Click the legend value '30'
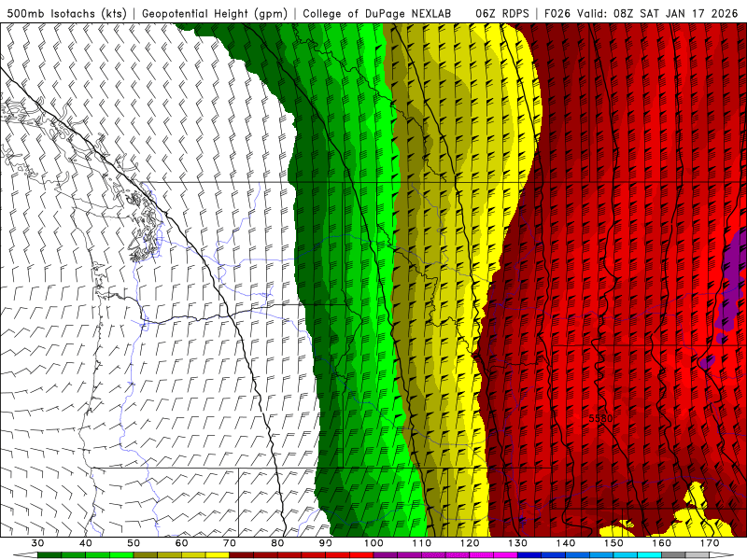The height and width of the screenshot is (560, 747). click(37, 543)
